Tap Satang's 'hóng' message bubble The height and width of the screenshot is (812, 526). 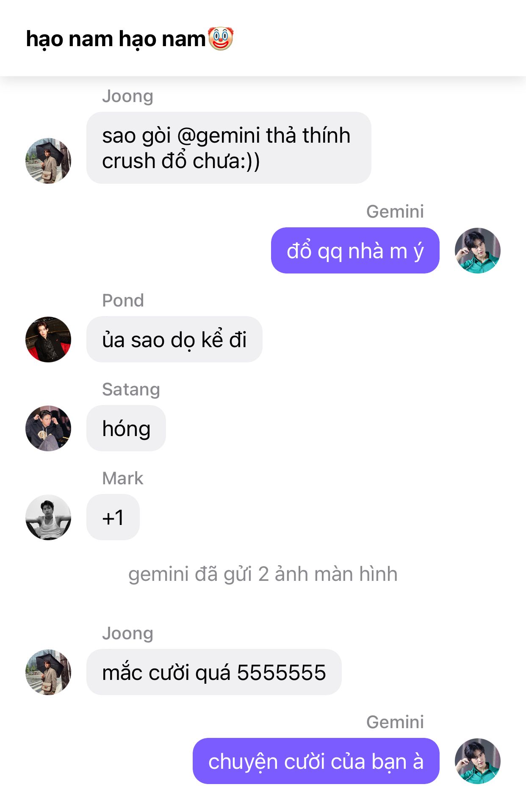[x=126, y=428]
